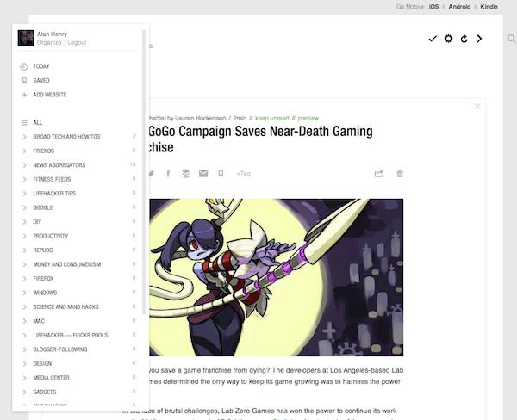Expand the Windows category
Screen dimensions: 517x420
pos(24,293)
